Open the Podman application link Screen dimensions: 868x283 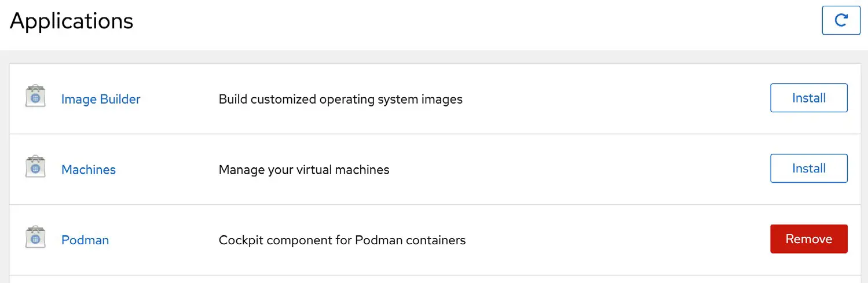[85, 240]
